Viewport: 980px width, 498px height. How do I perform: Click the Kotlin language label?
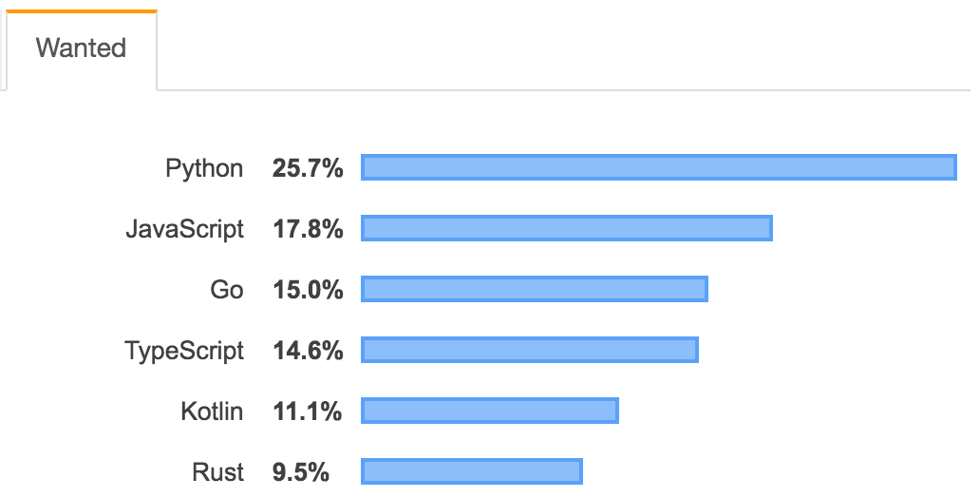point(212,411)
